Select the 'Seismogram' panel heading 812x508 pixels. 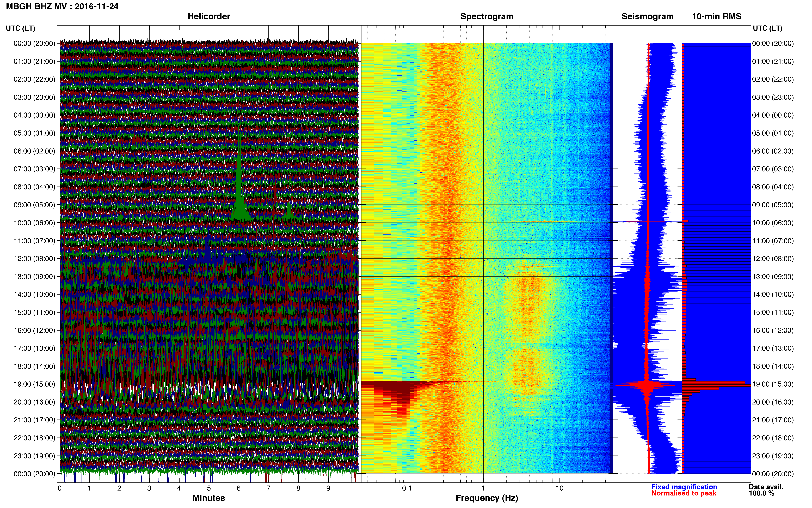point(648,16)
